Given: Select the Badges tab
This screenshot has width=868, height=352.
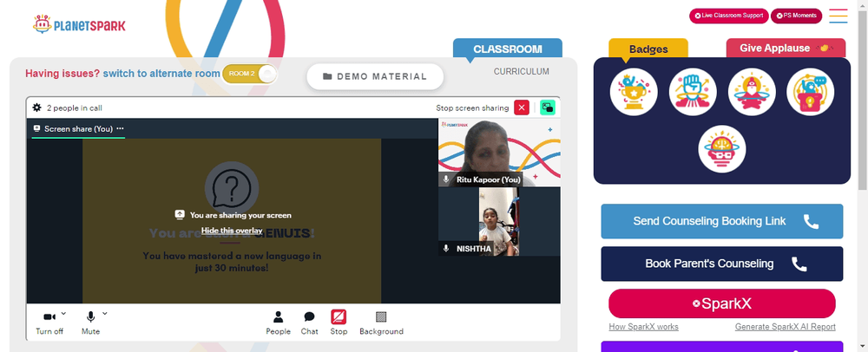Looking at the screenshot, I should coord(648,49).
